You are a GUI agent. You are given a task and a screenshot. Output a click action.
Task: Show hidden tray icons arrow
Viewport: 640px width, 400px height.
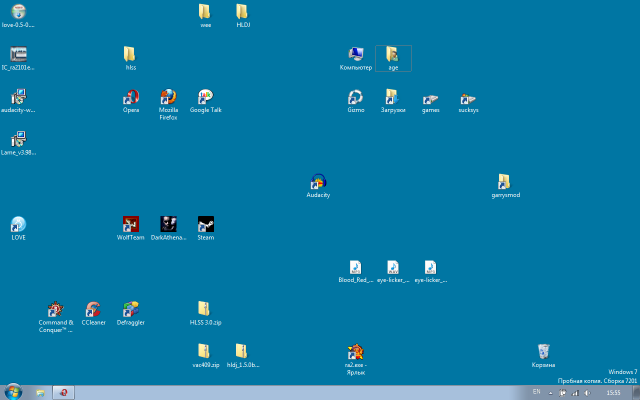(550, 393)
